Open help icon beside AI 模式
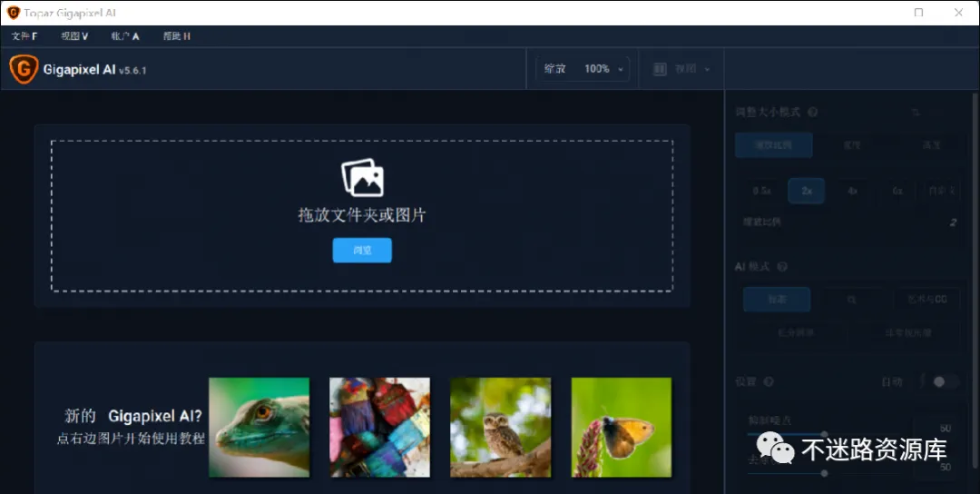 click(782, 267)
